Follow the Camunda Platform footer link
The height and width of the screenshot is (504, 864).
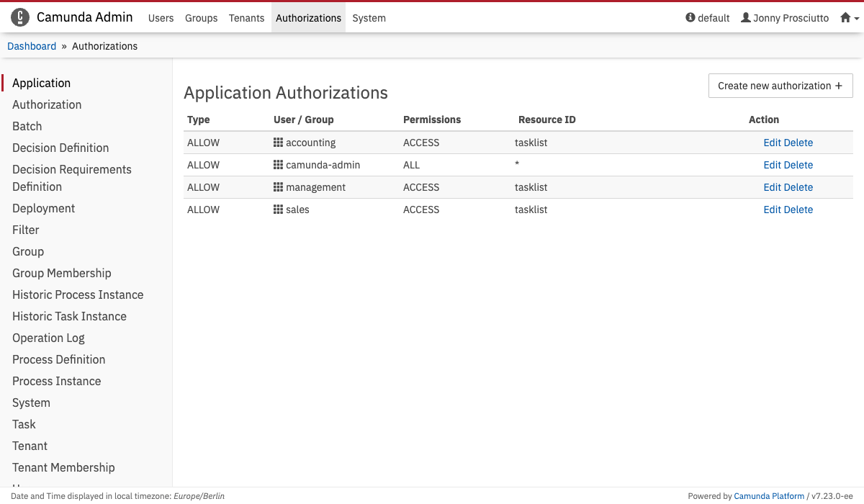coord(769,496)
